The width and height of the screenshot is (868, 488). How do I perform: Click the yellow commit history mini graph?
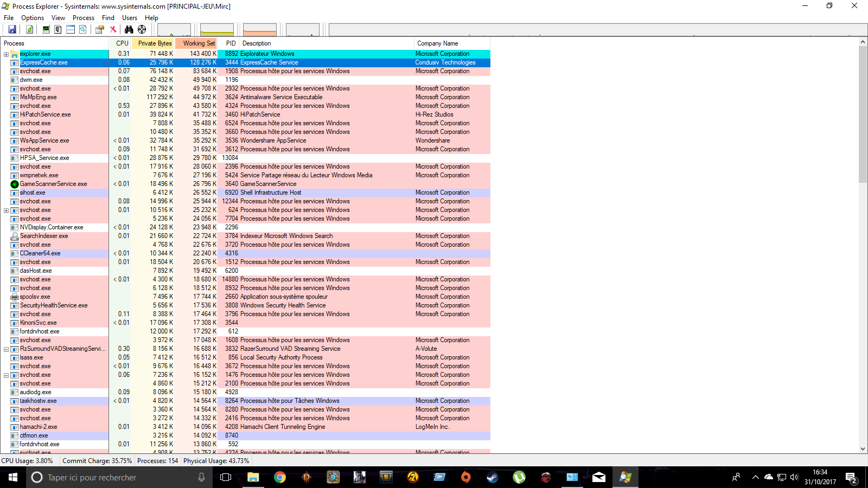[217, 30]
